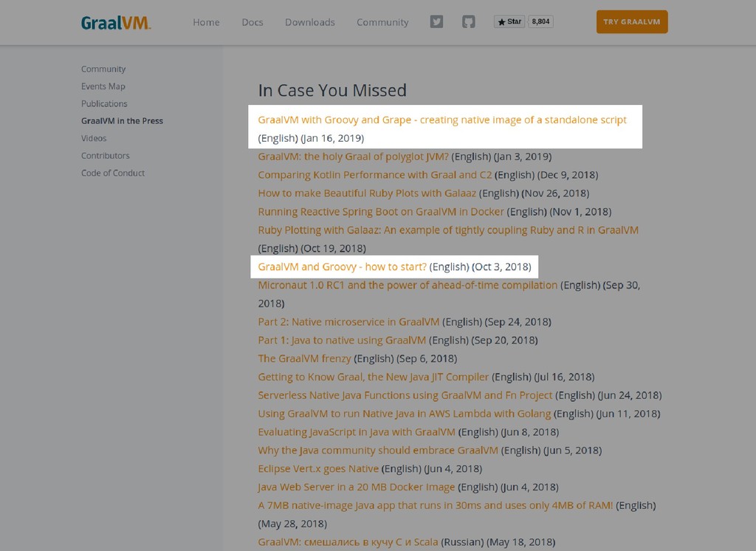This screenshot has width=756, height=551.
Task: Open 'GraalVM and Groovy - how to start?'
Action: (x=343, y=267)
